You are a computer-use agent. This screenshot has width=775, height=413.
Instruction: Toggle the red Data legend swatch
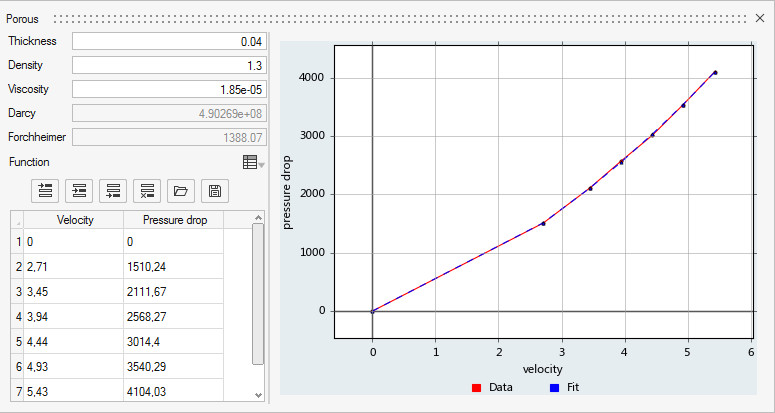pyautogui.click(x=477, y=388)
